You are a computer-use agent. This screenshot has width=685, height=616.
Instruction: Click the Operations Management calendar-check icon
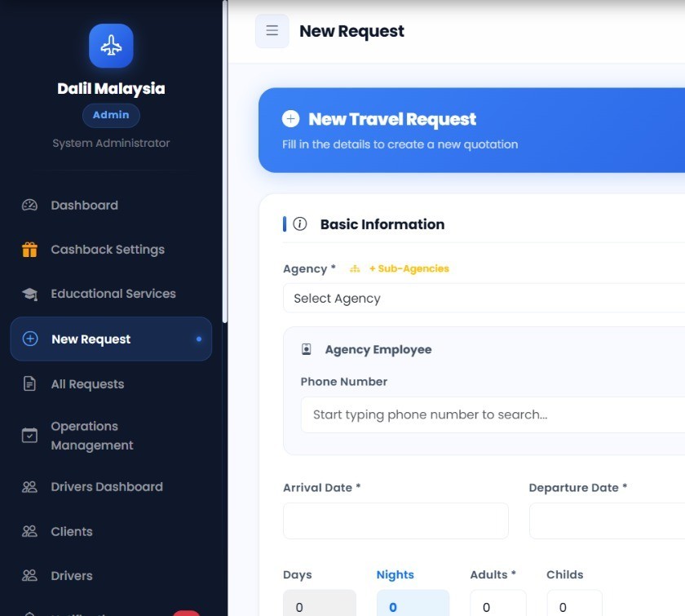29,436
